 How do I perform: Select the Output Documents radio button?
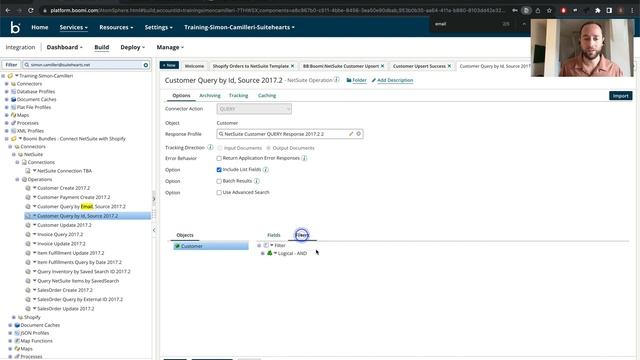coord(269,148)
